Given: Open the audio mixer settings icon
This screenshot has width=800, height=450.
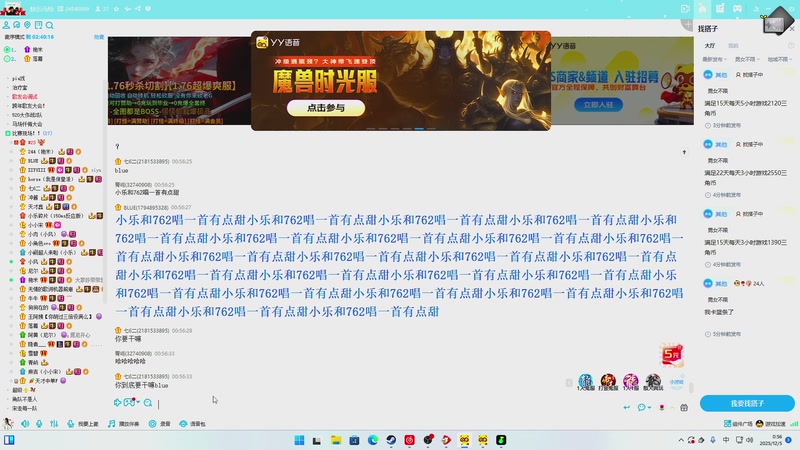Looking at the screenshot, I should 54,423.
